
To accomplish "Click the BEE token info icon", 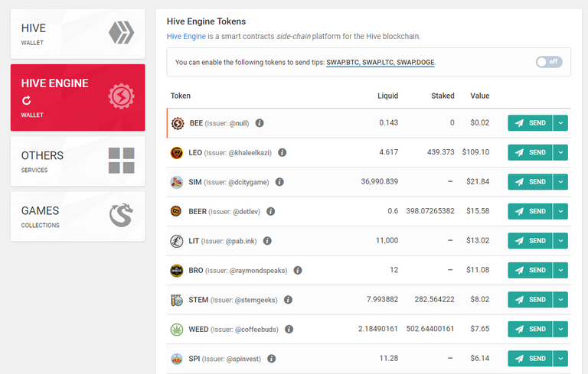I will [x=260, y=123].
